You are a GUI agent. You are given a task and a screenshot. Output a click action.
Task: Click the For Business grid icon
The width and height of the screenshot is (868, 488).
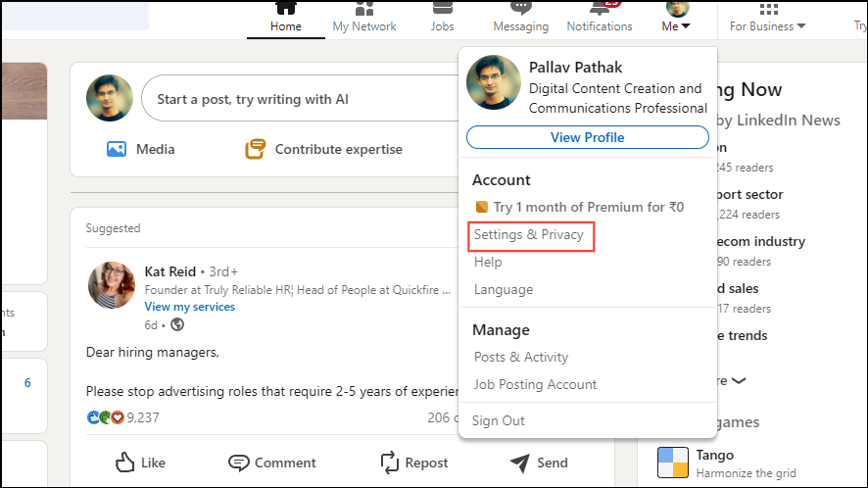tap(769, 8)
